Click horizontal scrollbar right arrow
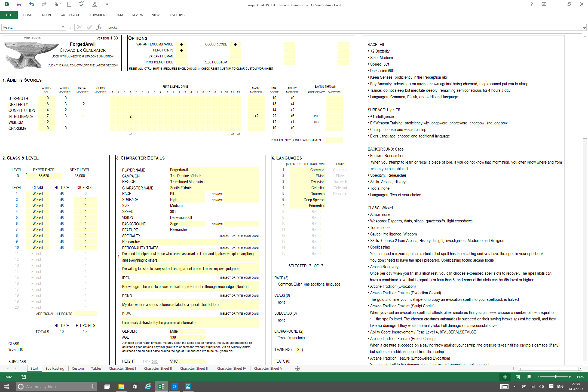Image resolution: width=588 pixels, height=392 pixels. pyautogui.click(x=580, y=369)
